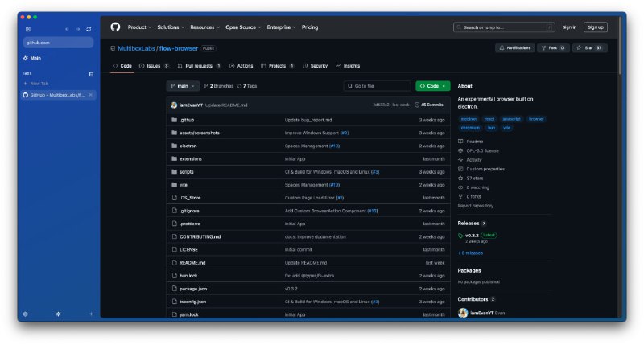This screenshot has height=345, width=644.
Task: Click the trash icon beside Tabs
Action: (91, 74)
